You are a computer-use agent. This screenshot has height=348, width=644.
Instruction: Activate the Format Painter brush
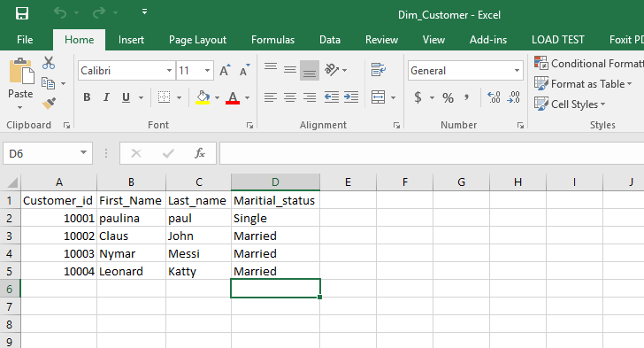[x=49, y=103]
